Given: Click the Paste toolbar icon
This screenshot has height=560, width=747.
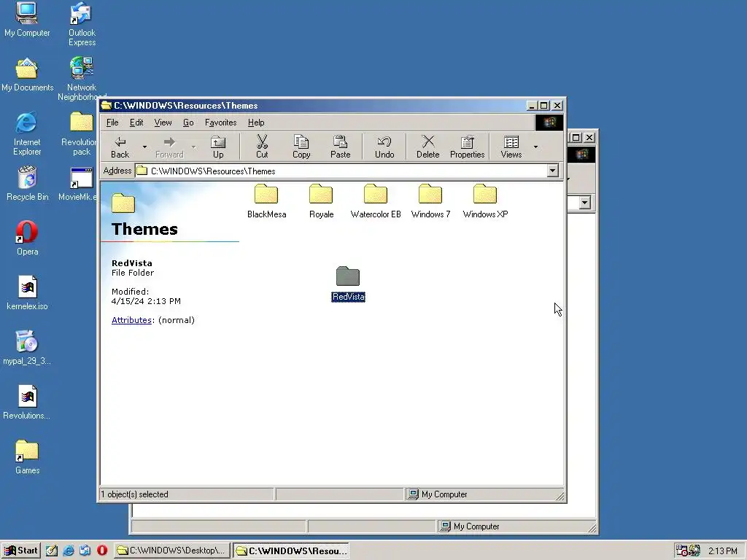Looking at the screenshot, I should (340, 147).
